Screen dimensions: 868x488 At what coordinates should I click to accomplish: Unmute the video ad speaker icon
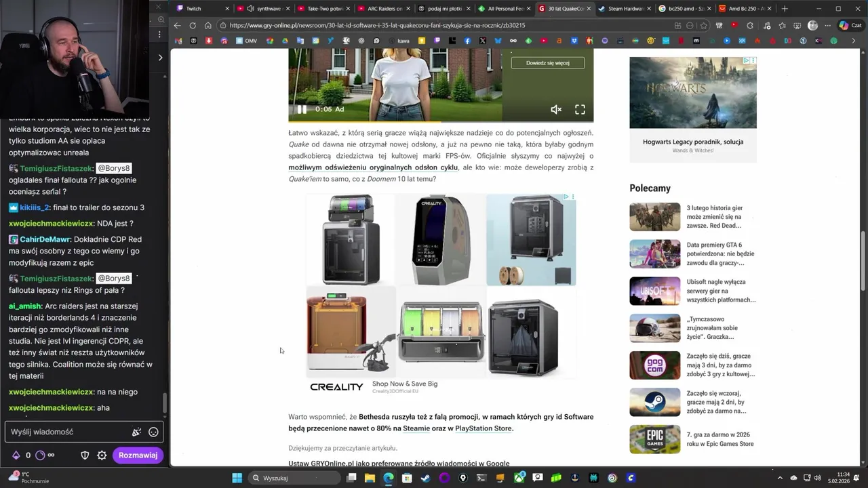(556, 109)
